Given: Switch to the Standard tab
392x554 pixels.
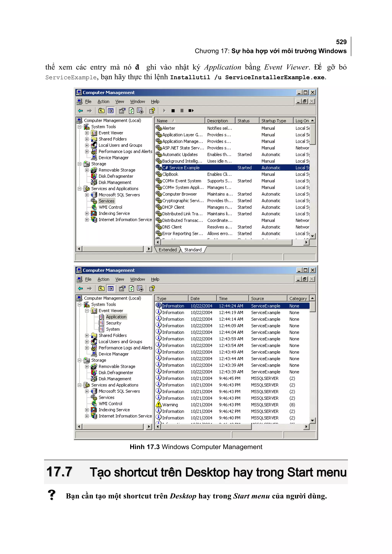Looking at the screenshot, I should coord(193,250).
